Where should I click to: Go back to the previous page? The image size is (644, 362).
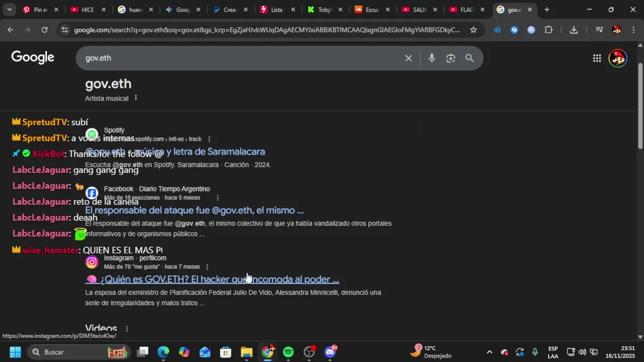[11, 30]
